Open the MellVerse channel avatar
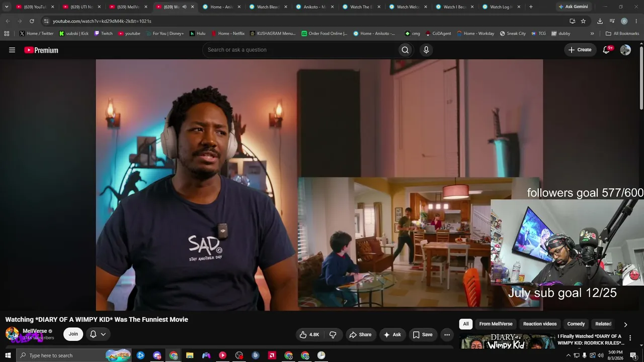The image size is (644, 362). [12, 334]
